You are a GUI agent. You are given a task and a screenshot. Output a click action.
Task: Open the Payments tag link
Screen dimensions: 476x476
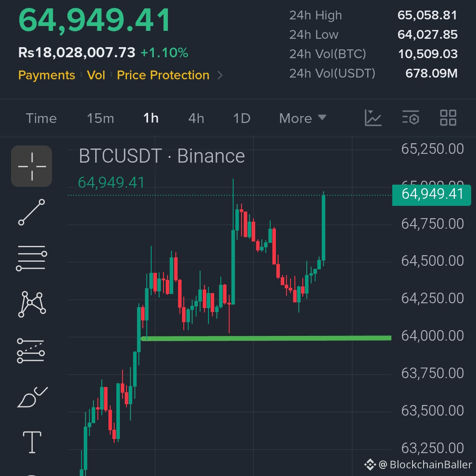[x=46, y=75]
